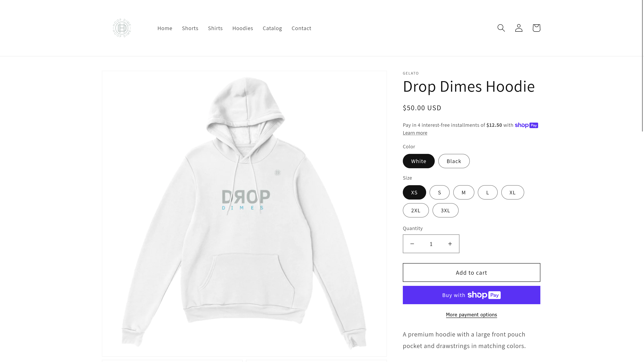
Task: Select the White color option
Action: pyautogui.click(x=419, y=161)
